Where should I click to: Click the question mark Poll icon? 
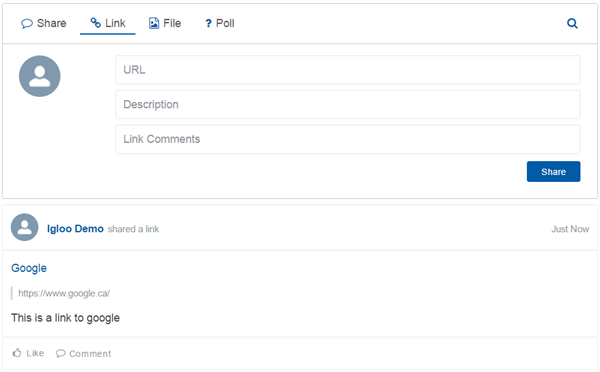208,24
